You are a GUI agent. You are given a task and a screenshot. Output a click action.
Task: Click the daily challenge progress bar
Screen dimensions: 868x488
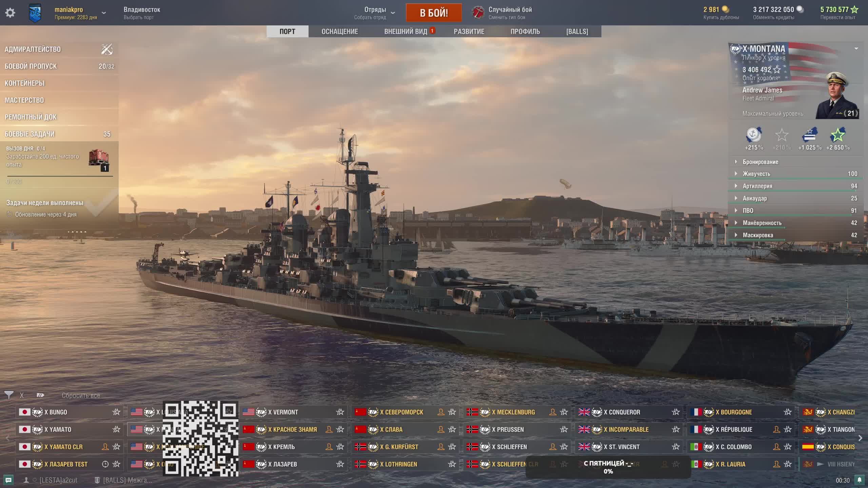(60, 176)
